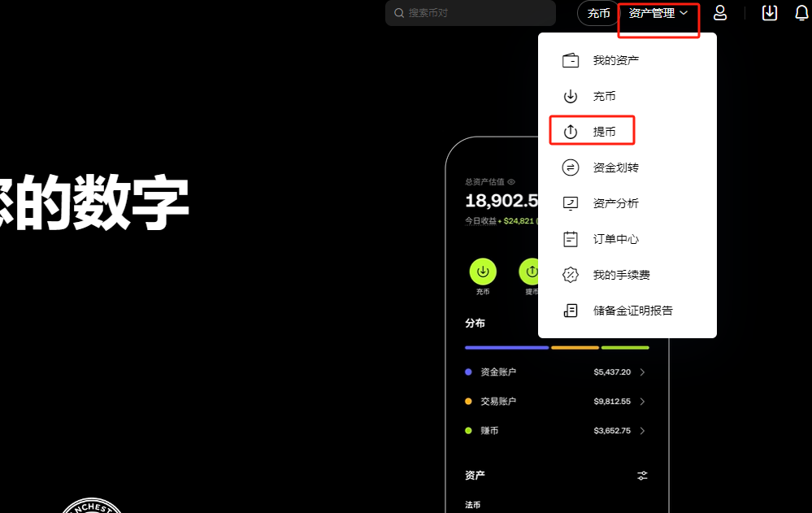Image resolution: width=812 pixels, height=513 pixels.
Task: Expand the 赚币 row chevron
Action: tap(642, 431)
